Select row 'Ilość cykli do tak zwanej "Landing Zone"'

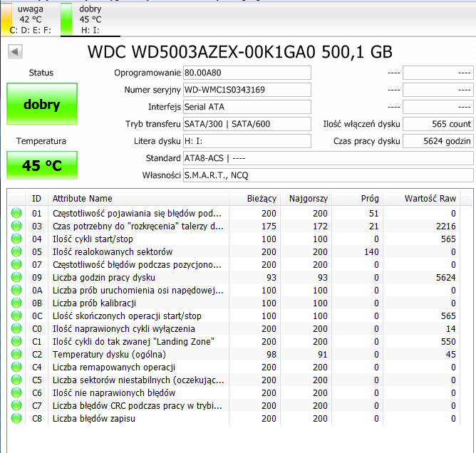pyautogui.click(x=234, y=341)
